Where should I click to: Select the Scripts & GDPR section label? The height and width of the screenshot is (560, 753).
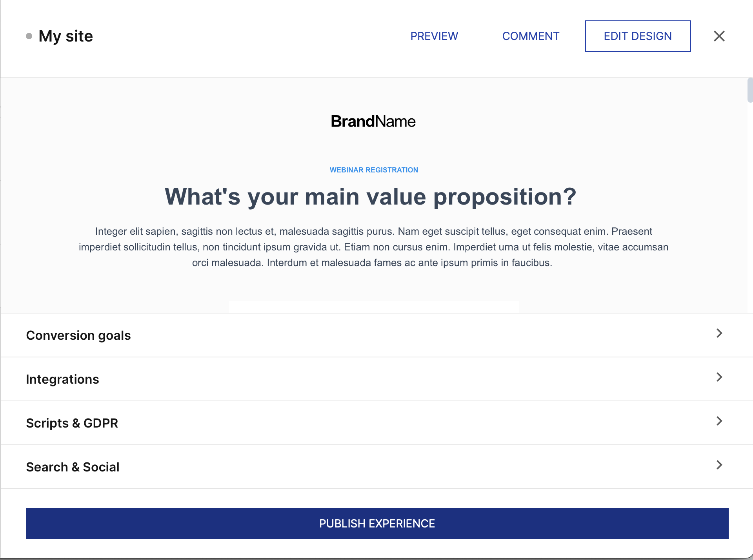click(x=72, y=423)
